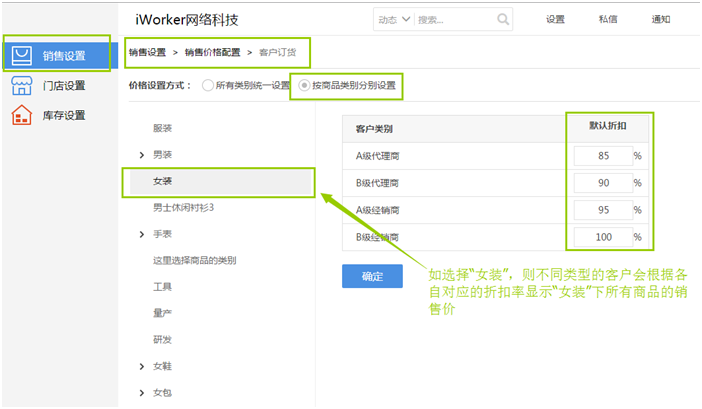Open 通知 in the top bar
This screenshot has height=409, width=702.
click(661, 19)
